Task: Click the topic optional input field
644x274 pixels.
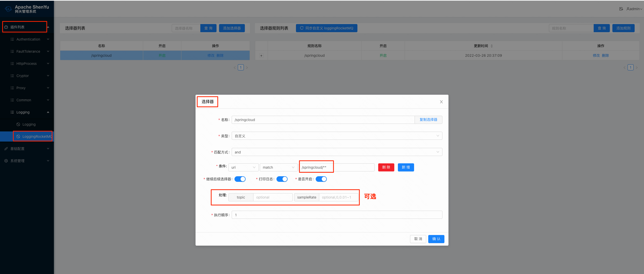Action: 273,197
